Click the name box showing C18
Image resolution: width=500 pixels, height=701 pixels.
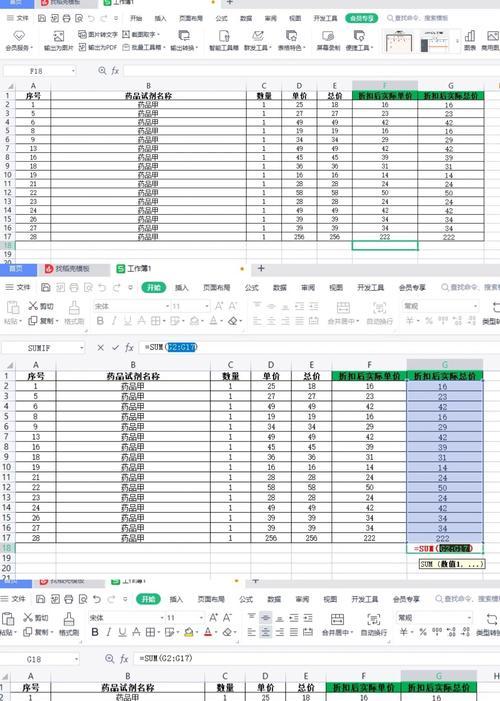(x=41, y=659)
